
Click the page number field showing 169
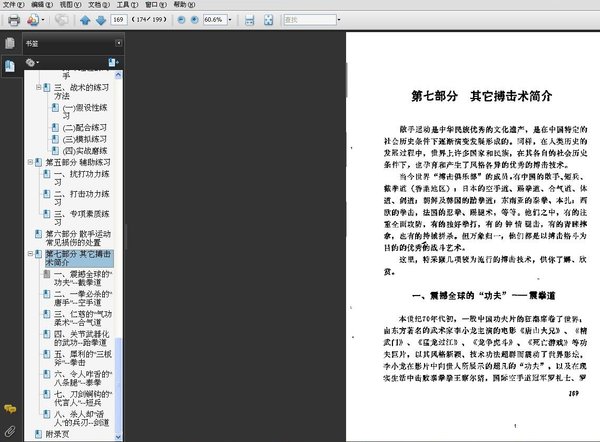119,20
